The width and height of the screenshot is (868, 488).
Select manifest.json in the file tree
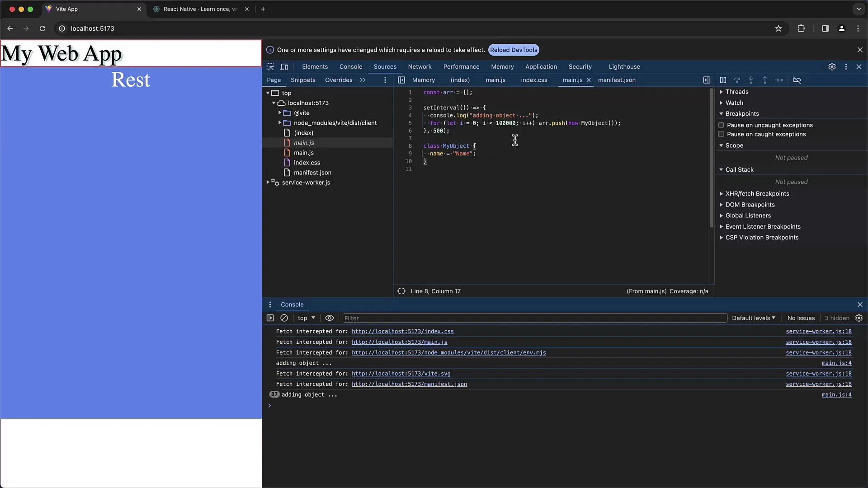(312, 173)
